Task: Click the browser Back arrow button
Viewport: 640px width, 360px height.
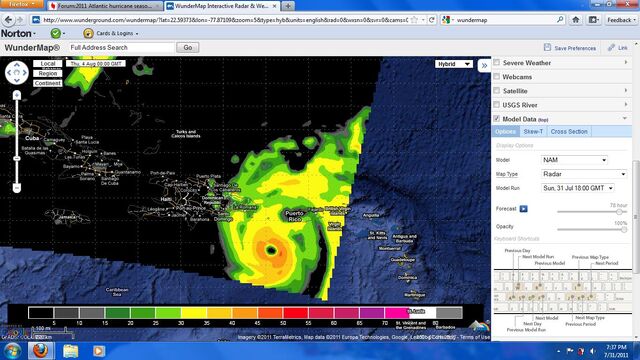Action: 9,20
